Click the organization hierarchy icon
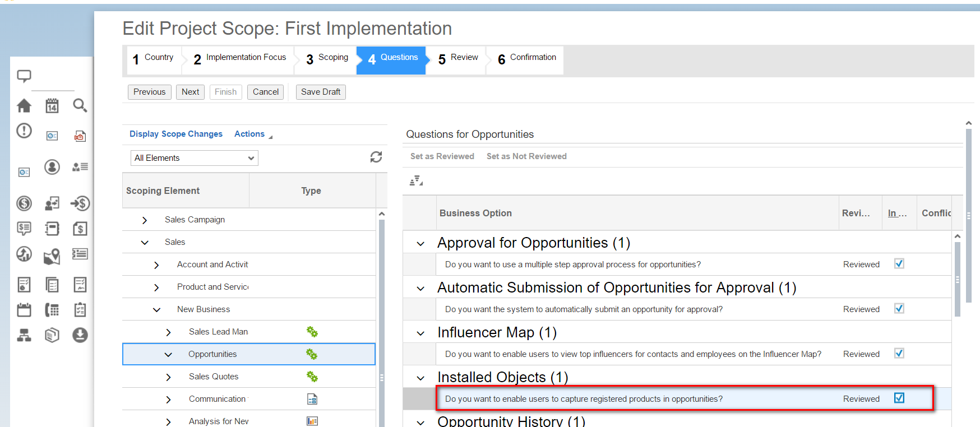This screenshot has width=980, height=427. (24, 335)
